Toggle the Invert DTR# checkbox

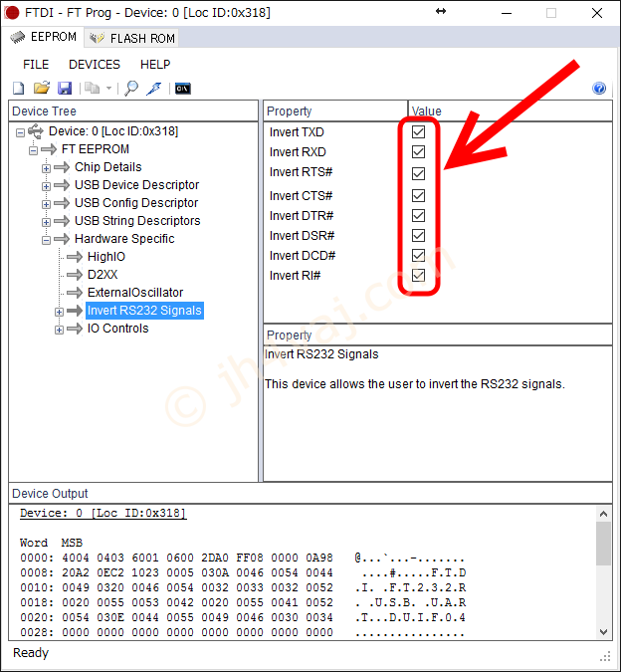click(418, 215)
